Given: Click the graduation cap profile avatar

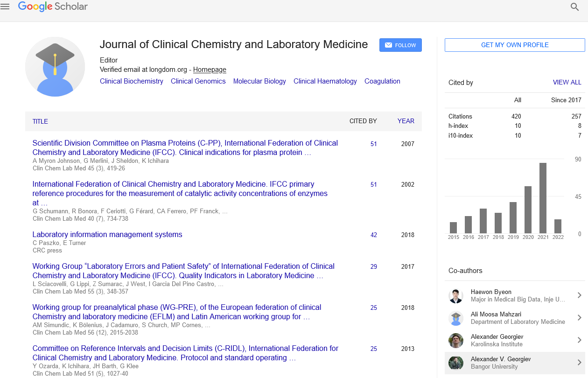Looking at the screenshot, I should tap(55, 67).
